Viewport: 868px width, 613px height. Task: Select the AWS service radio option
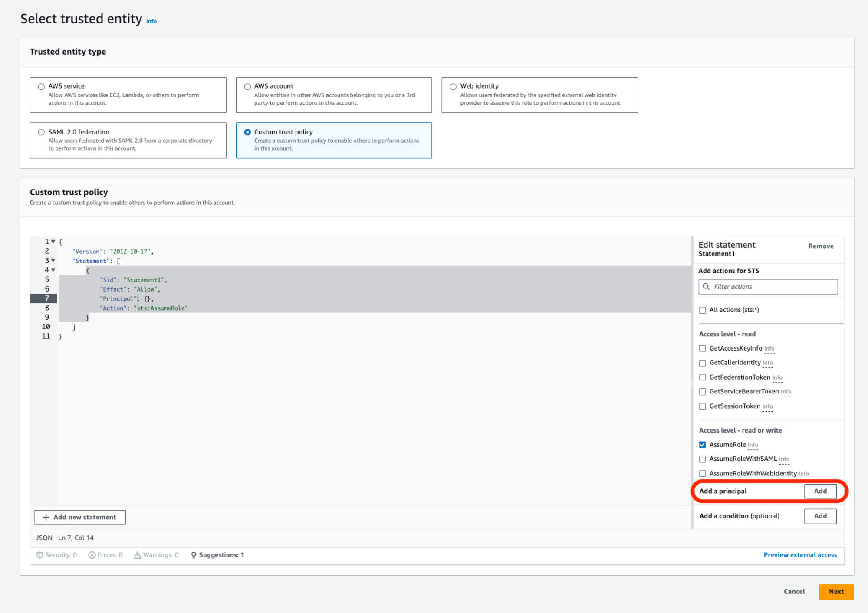41,86
